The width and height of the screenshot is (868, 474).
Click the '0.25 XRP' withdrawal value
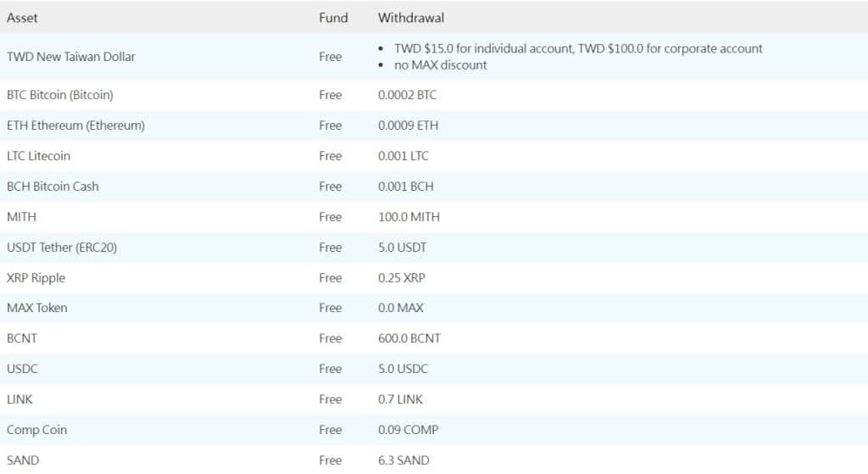(x=401, y=277)
